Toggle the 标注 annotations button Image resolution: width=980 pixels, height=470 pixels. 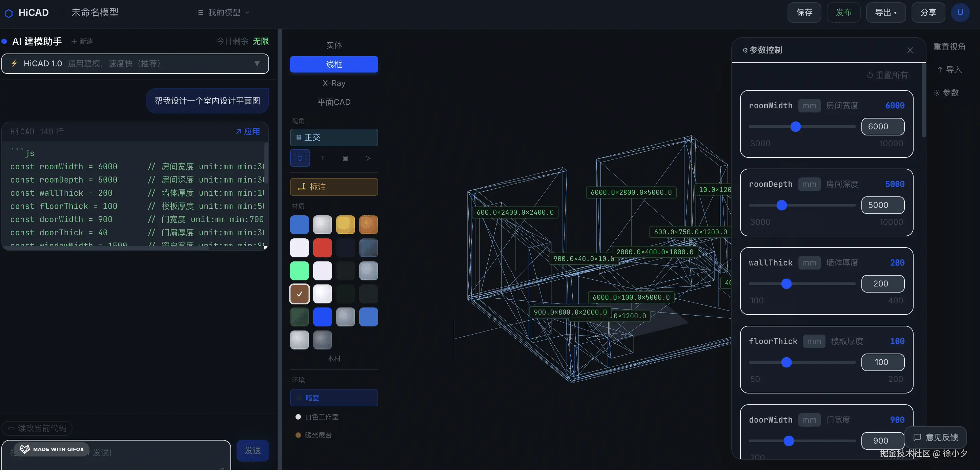click(334, 187)
